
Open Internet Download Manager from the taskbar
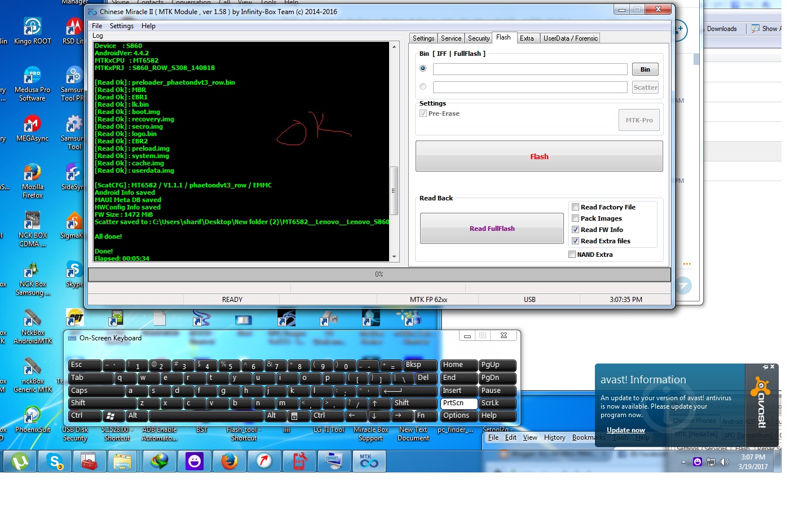(x=159, y=461)
